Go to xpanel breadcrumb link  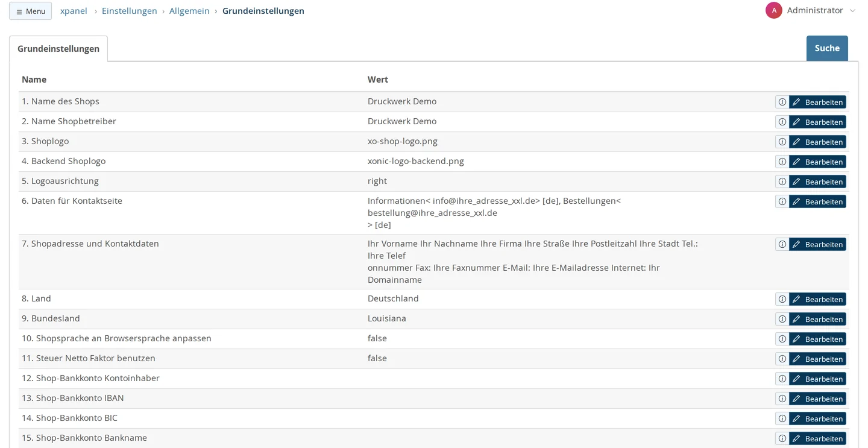[x=74, y=11]
